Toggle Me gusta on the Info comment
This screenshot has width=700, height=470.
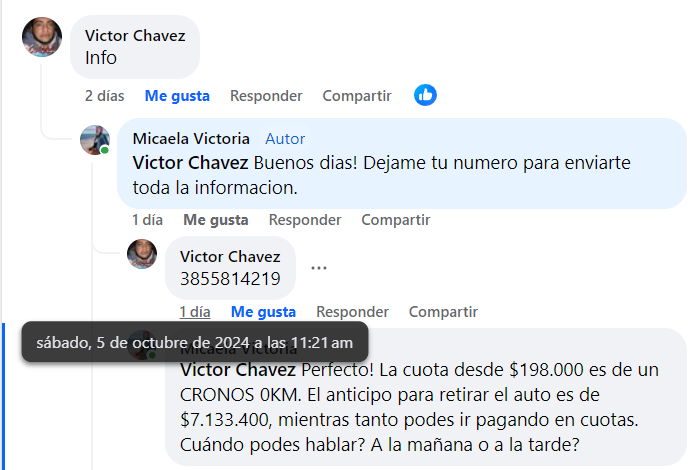177,96
